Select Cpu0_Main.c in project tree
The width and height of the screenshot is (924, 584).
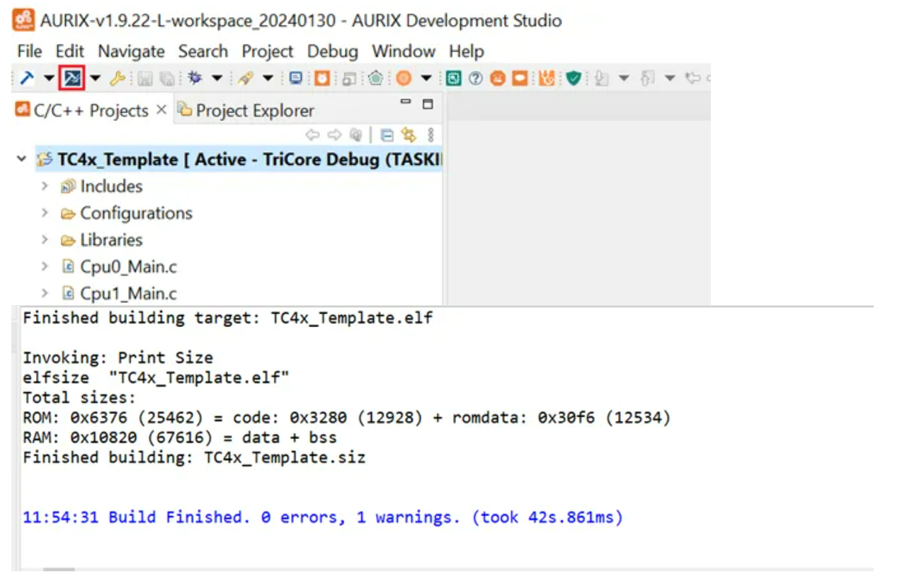click(x=128, y=267)
